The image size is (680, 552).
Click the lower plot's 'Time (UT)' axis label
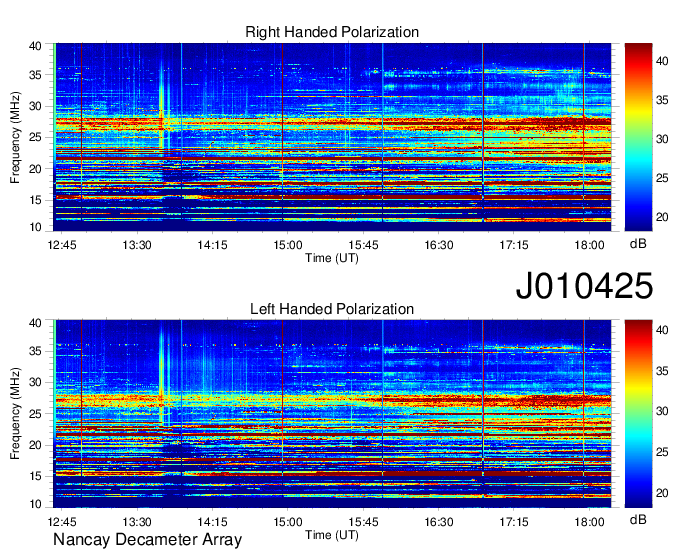coord(332,535)
